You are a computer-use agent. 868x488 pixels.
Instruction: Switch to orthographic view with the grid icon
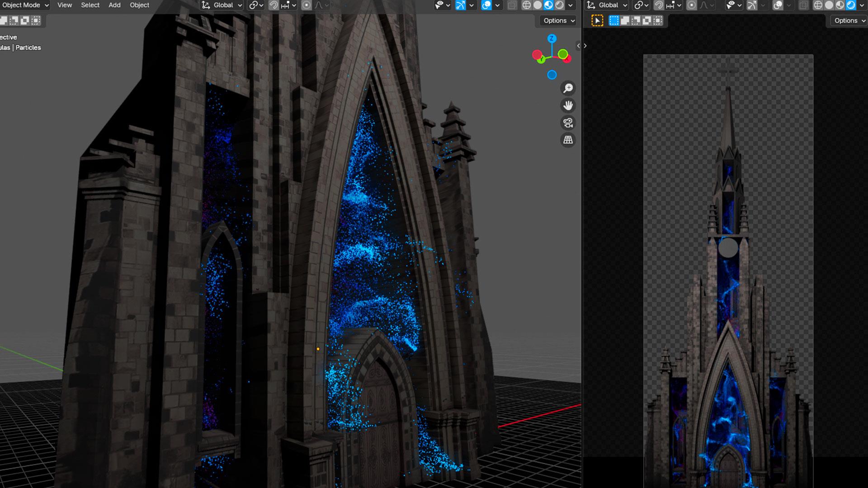click(x=568, y=140)
